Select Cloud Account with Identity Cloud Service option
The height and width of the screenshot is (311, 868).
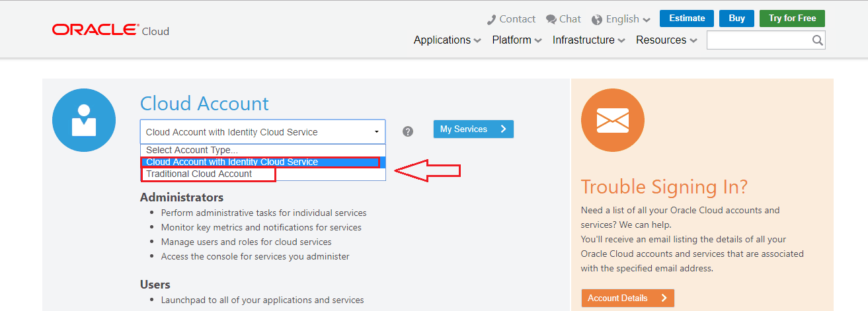coord(262,162)
